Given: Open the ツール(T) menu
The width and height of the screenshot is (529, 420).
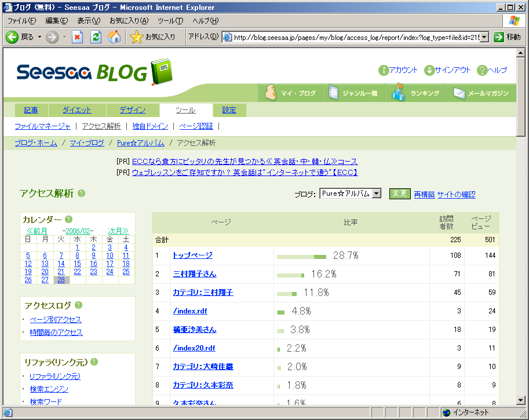Looking at the screenshot, I should point(170,21).
